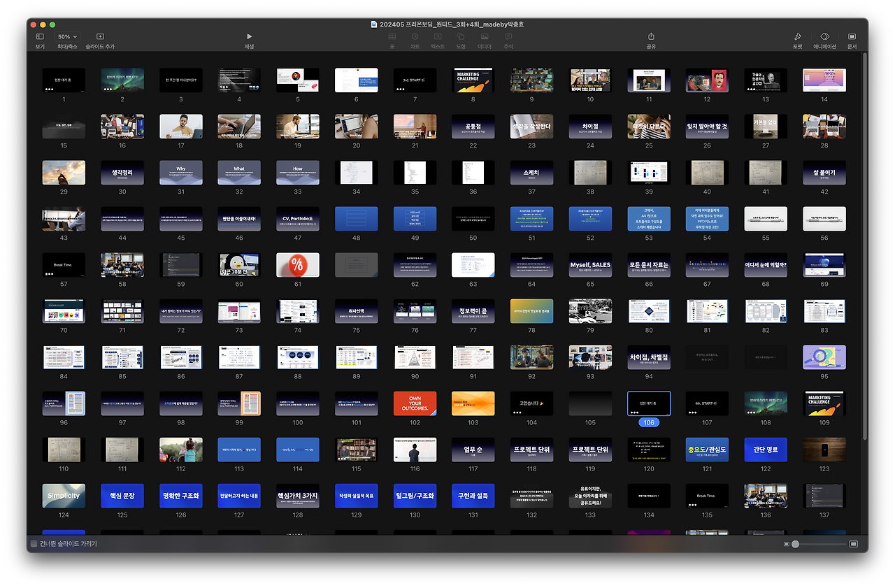Viewport: 895px width, 588px height.
Task: Select slide 46 판단을 이끌어내라!
Action: pos(239,219)
